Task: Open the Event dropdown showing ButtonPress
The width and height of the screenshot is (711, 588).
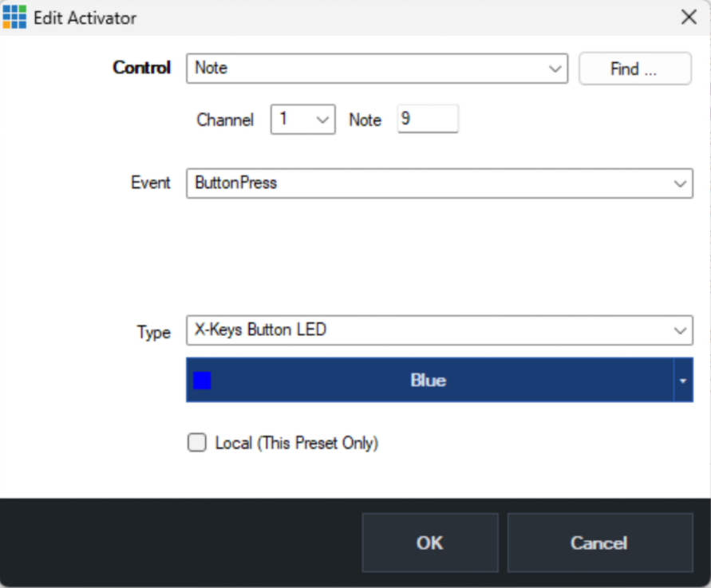Action: (x=440, y=184)
